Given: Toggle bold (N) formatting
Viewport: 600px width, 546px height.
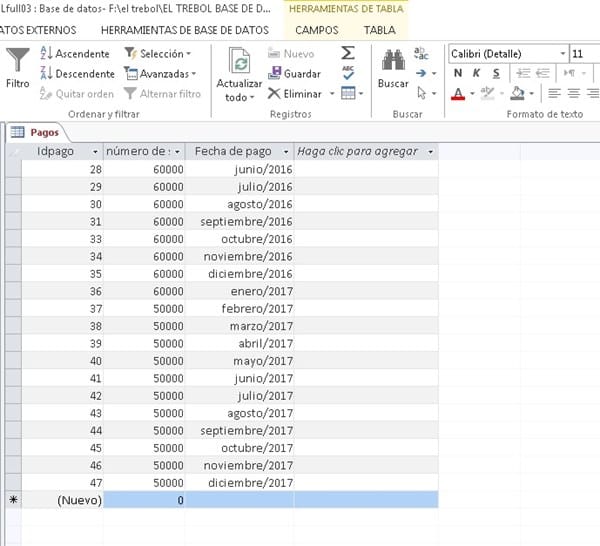Looking at the screenshot, I should point(458,73).
